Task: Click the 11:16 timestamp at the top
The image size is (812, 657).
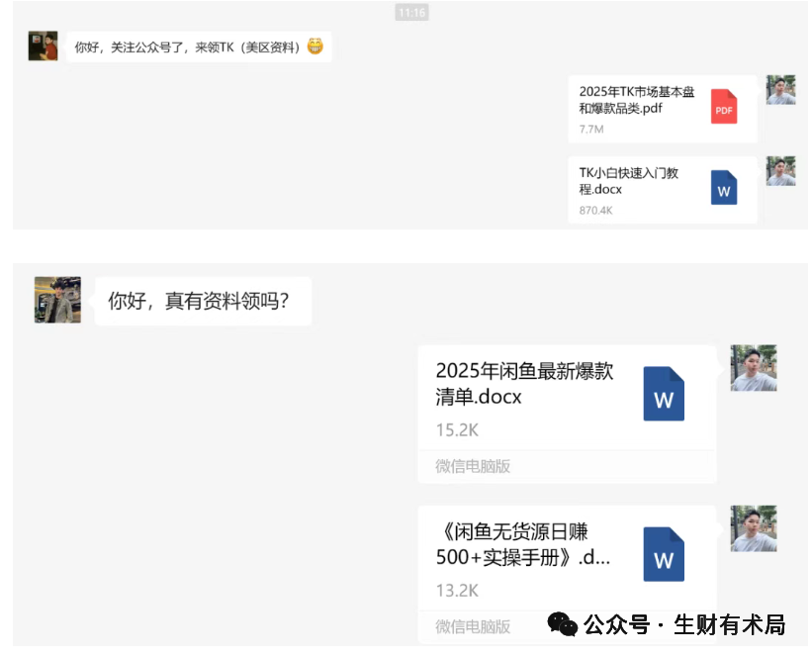Action: 411,13
